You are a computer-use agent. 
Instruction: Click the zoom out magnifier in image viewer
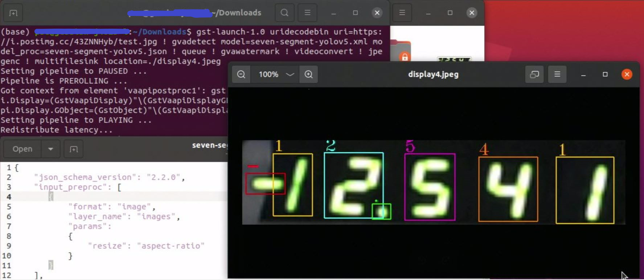tap(241, 74)
